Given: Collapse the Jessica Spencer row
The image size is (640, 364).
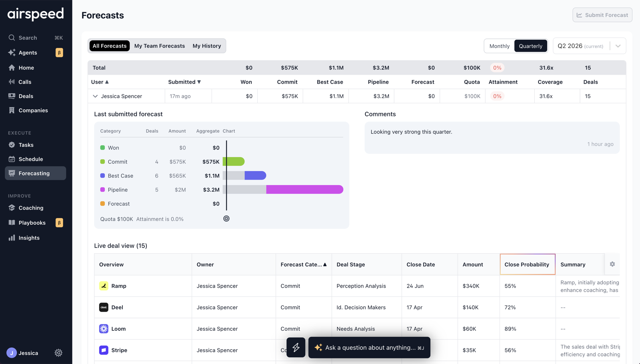Looking at the screenshot, I should [x=95, y=96].
